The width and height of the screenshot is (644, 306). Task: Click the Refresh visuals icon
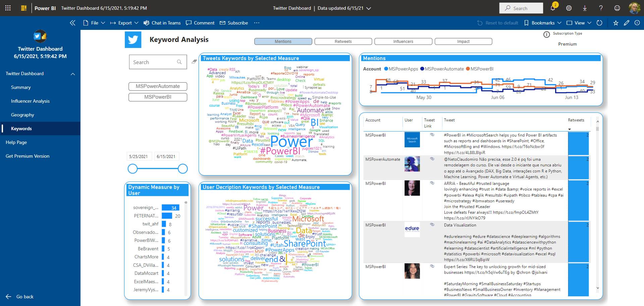pyautogui.click(x=599, y=23)
